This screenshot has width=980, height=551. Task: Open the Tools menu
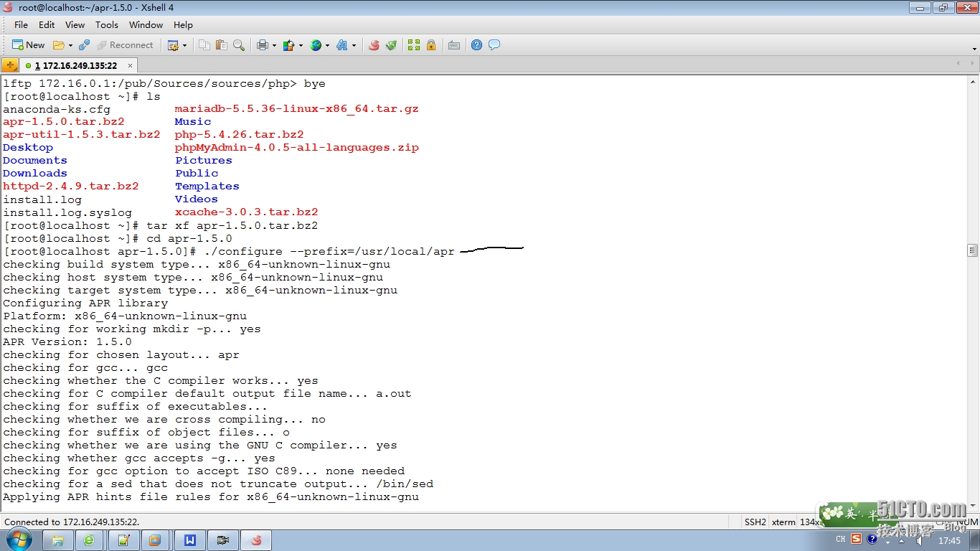tap(107, 24)
